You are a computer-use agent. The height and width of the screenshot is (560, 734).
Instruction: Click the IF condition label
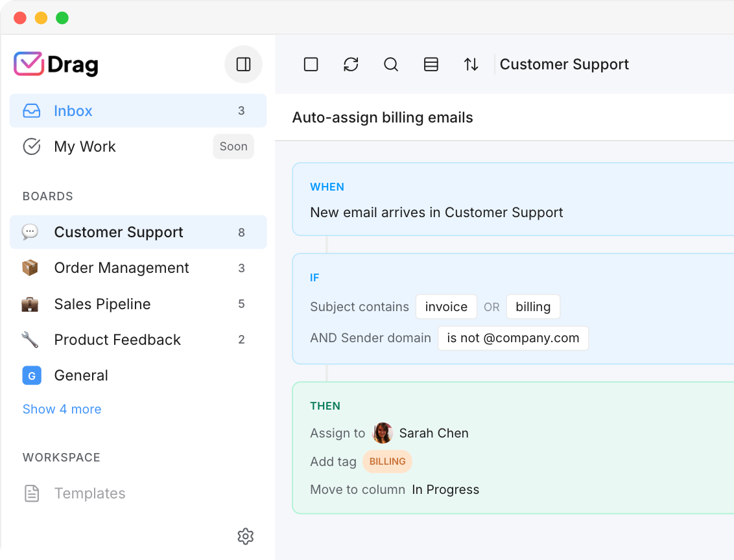click(314, 277)
